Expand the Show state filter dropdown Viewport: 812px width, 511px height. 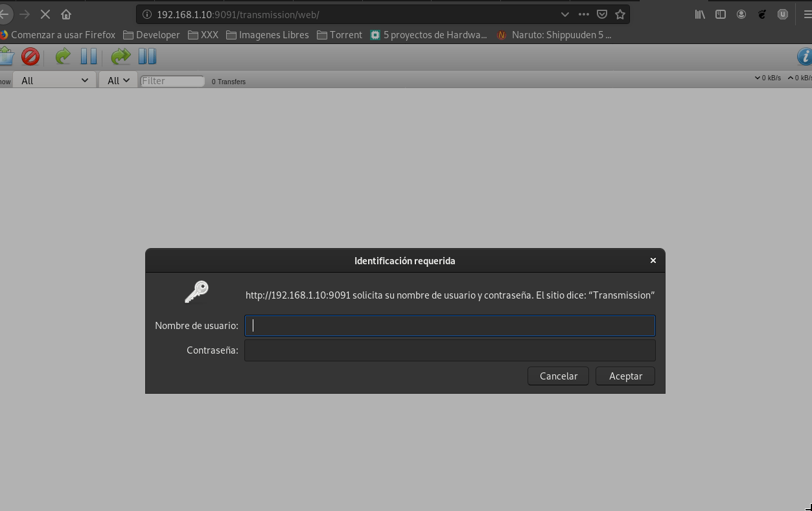tap(54, 80)
